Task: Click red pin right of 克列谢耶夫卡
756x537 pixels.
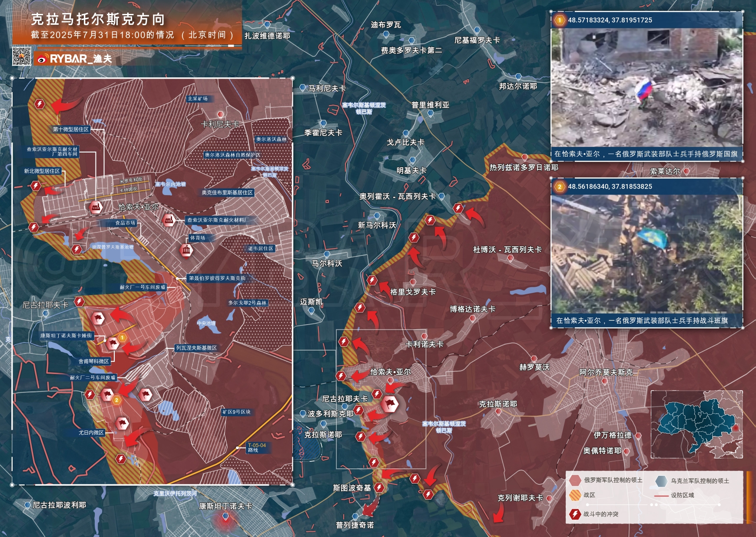Action: click(549, 498)
